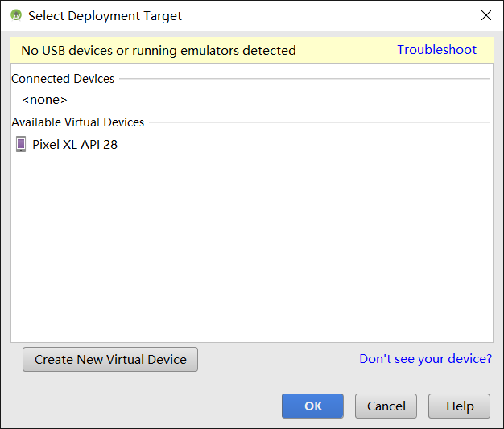Select the Pixel XL API 28 virtual device
Viewport: 504px width, 429px height.
[75, 145]
